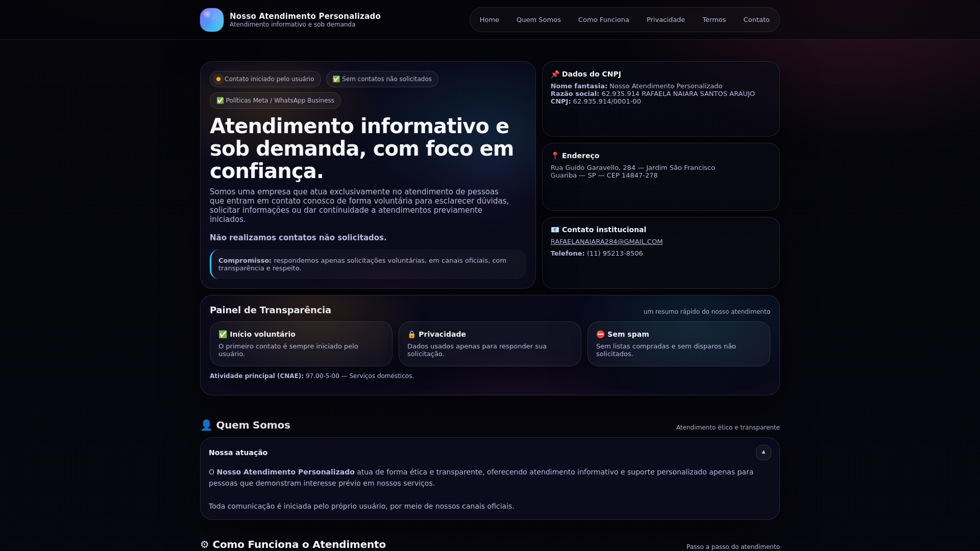Click the gradient site logo icon
Screen dimensions: 980x551
(x=212, y=20)
